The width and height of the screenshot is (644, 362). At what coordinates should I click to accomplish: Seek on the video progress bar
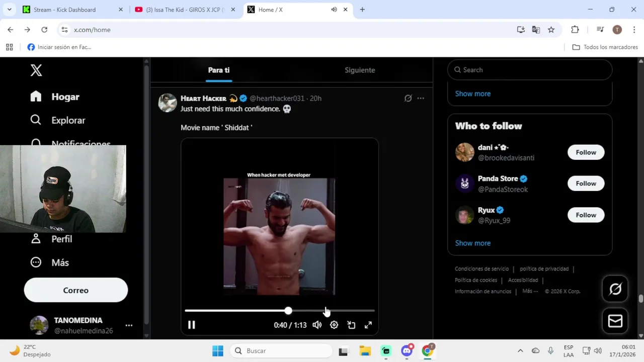pos(280,311)
